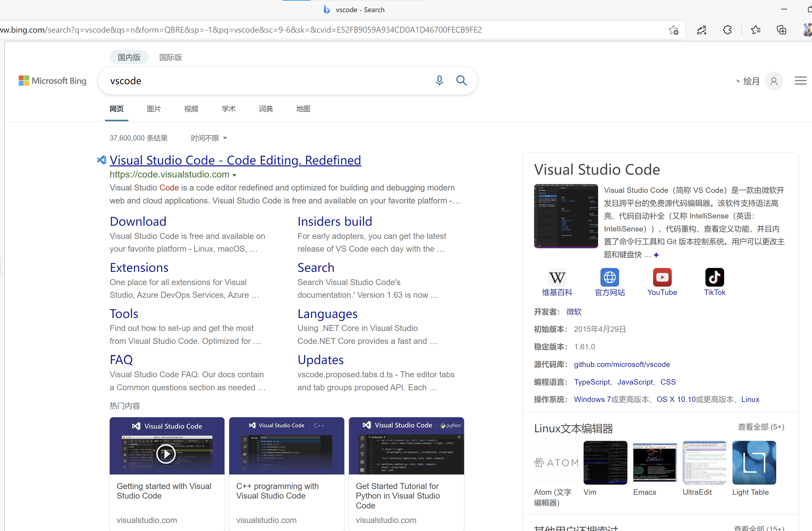The image size is (812, 531).
Task: Click the CSS language link
Action: 668,382
